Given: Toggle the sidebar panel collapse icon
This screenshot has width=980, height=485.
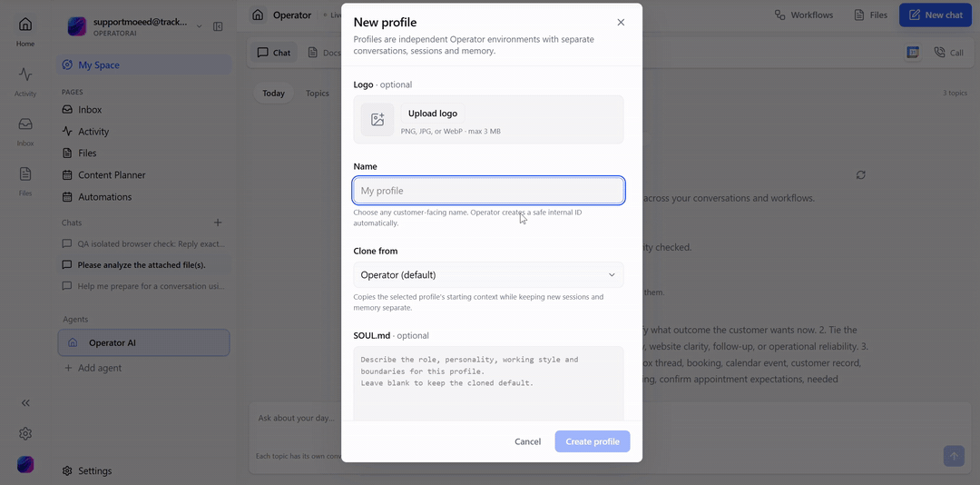Looking at the screenshot, I should point(218,26).
